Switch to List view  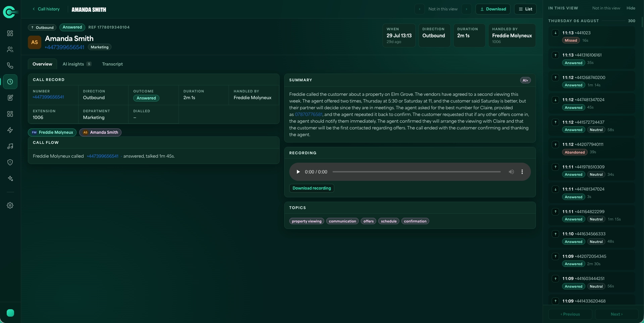click(526, 9)
